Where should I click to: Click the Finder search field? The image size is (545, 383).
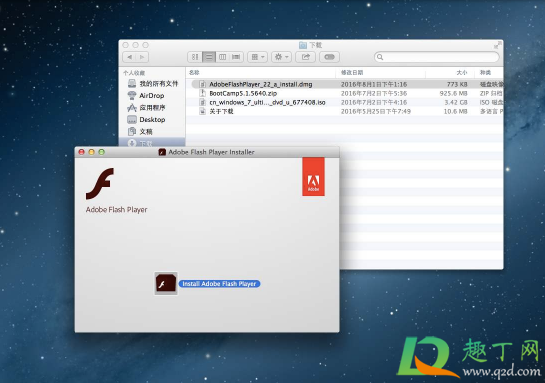click(x=437, y=57)
